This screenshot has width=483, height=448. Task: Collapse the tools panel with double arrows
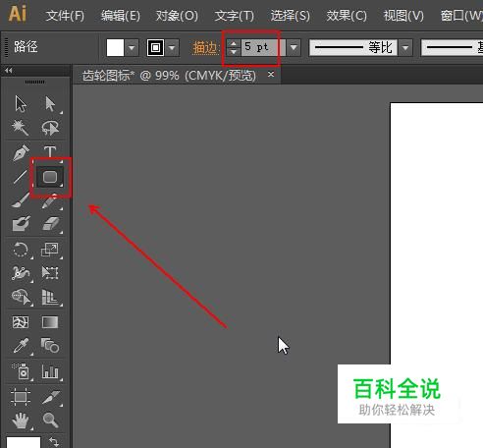click(x=9, y=71)
